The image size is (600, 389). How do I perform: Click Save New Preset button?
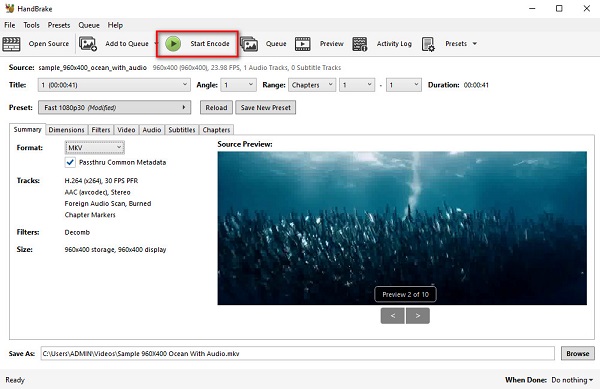coord(266,107)
